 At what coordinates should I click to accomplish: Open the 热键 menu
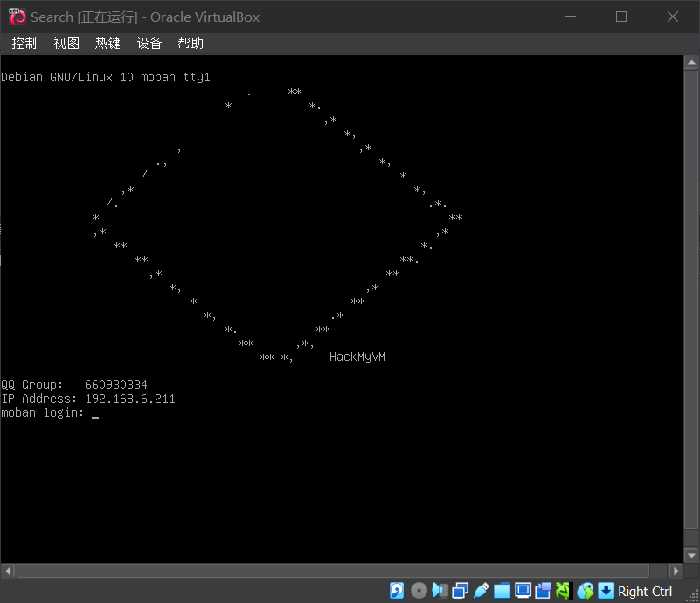pyautogui.click(x=107, y=44)
